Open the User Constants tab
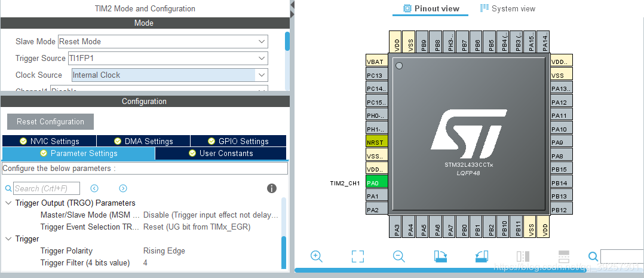The image size is (644, 278). (220, 154)
